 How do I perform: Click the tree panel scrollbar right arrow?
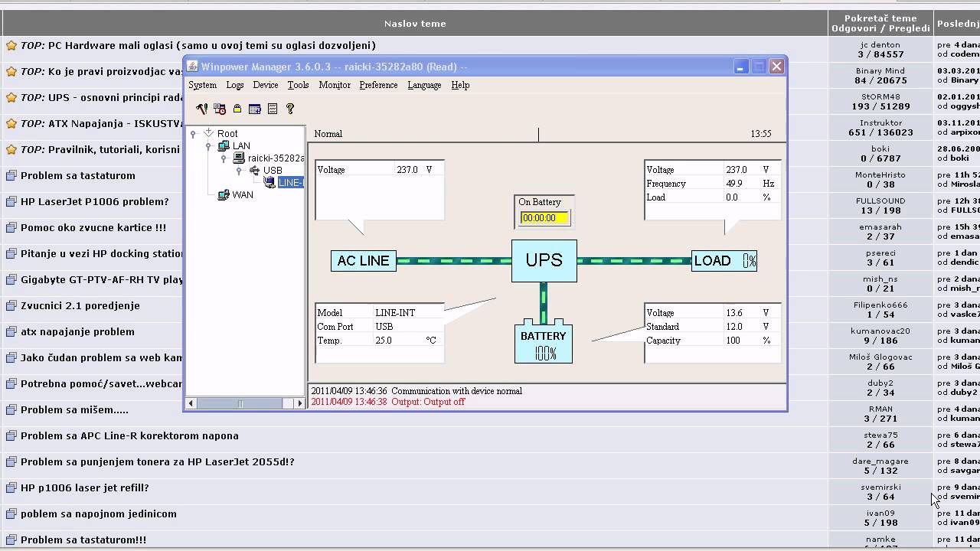pos(299,403)
